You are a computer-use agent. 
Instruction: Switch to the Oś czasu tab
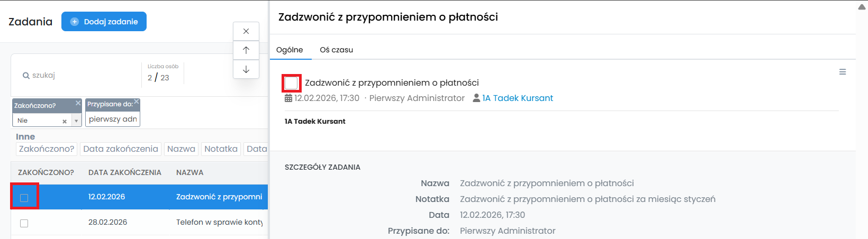click(336, 50)
